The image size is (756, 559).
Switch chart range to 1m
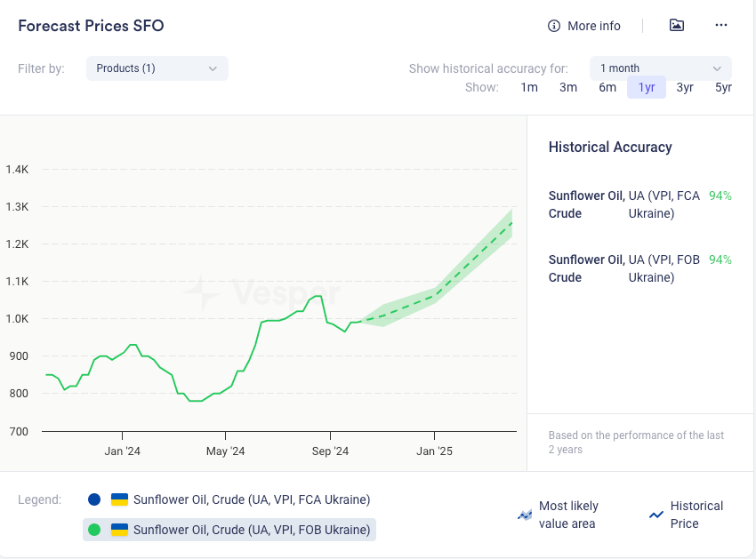pyautogui.click(x=529, y=87)
